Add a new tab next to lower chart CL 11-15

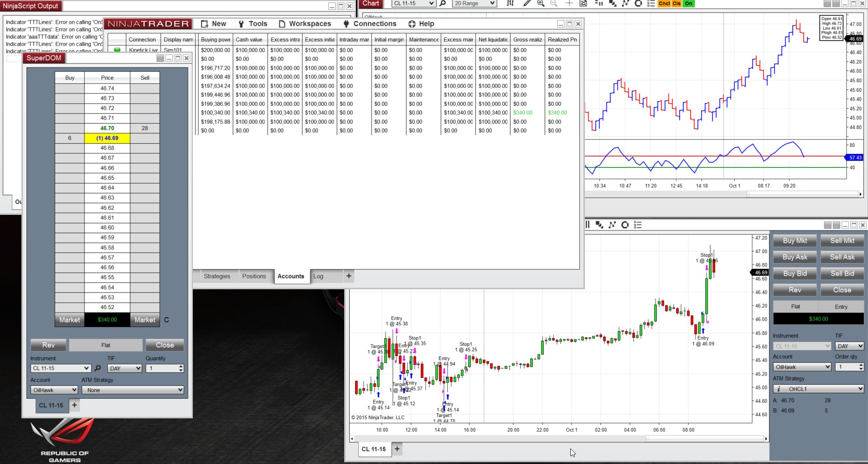click(397, 449)
